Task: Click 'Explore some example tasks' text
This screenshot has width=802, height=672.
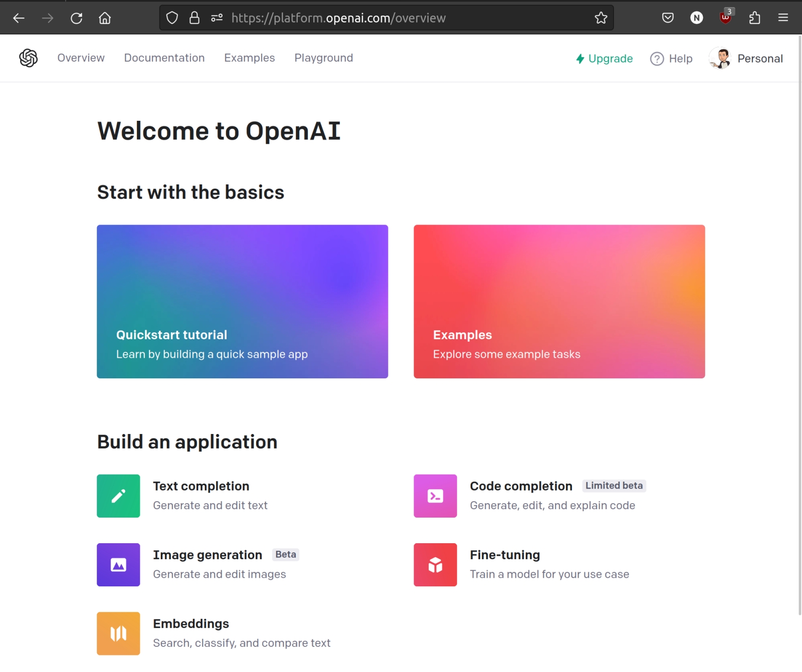Action: (x=507, y=354)
